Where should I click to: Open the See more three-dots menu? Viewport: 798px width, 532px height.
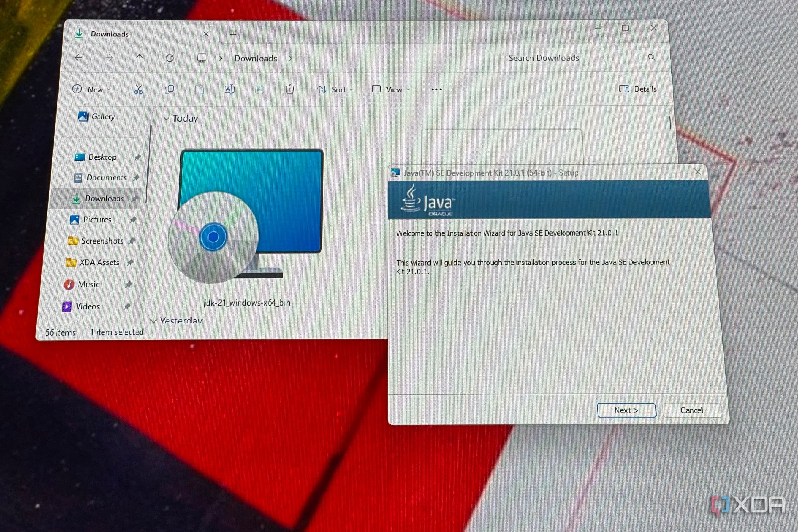[436, 90]
